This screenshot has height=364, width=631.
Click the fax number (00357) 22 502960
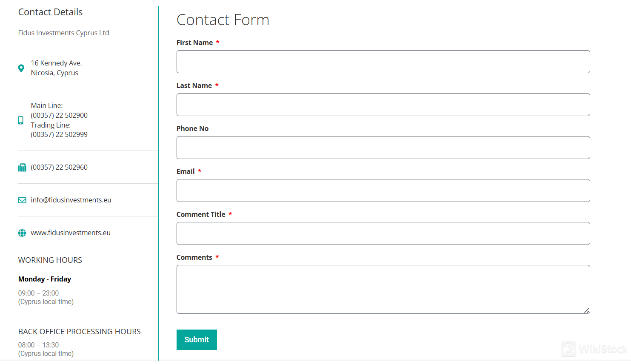[59, 167]
